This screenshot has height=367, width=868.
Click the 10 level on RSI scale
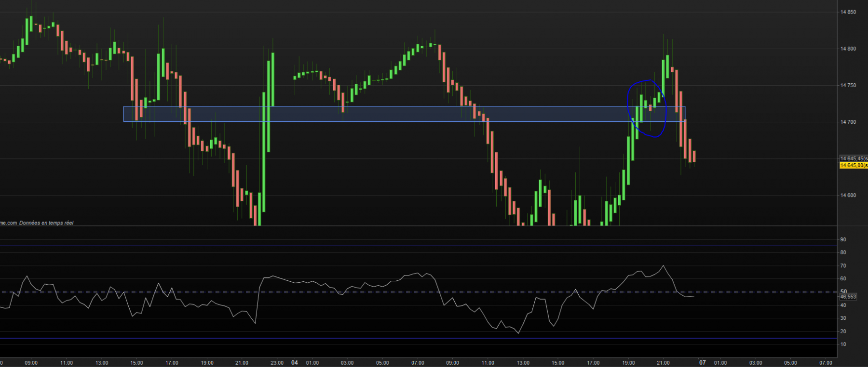point(843,344)
